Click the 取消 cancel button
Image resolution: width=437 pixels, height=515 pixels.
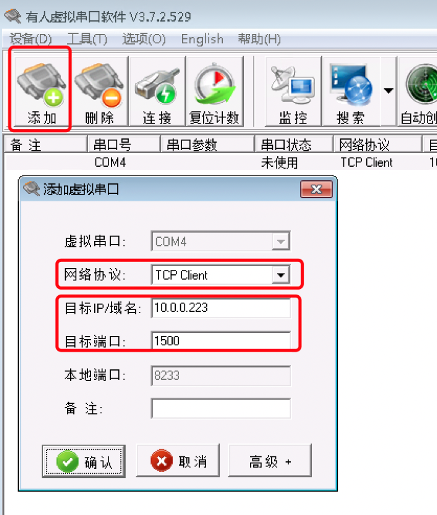pos(178,461)
